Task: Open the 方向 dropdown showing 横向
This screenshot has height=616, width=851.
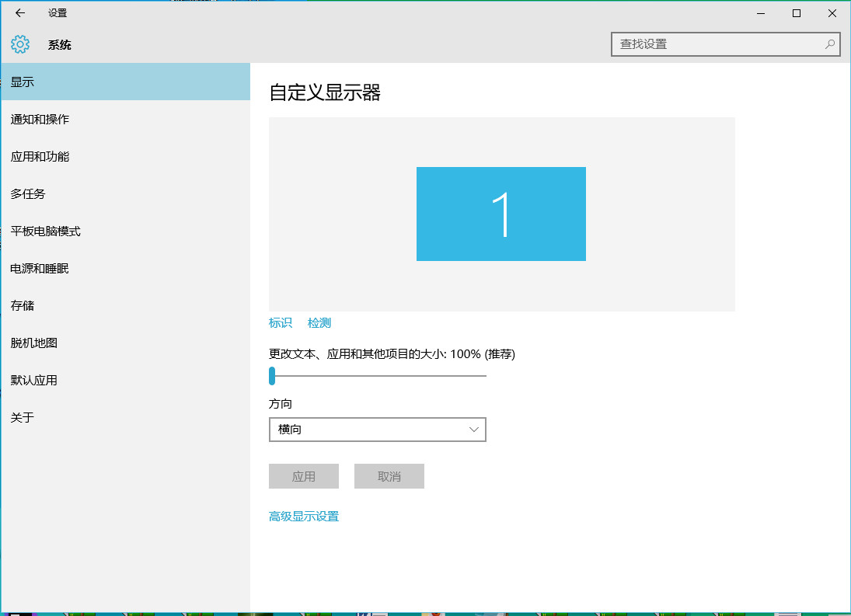Action: (377, 430)
